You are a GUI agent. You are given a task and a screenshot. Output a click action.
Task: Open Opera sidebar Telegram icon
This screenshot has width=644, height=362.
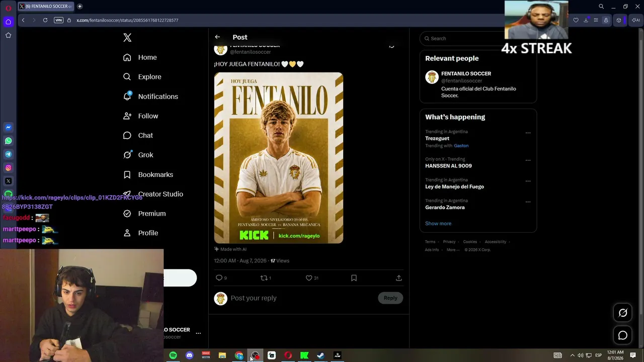pyautogui.click(x=8, y=154)
